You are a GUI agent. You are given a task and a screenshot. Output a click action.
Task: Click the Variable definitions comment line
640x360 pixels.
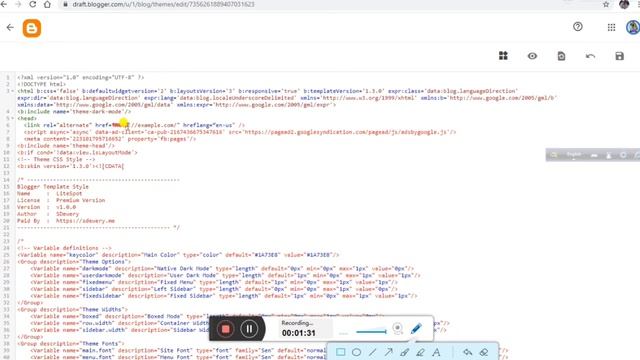64,248
